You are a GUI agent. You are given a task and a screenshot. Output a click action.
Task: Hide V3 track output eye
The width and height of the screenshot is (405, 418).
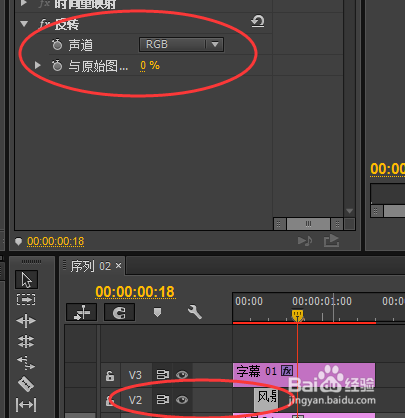click(182, 375)
